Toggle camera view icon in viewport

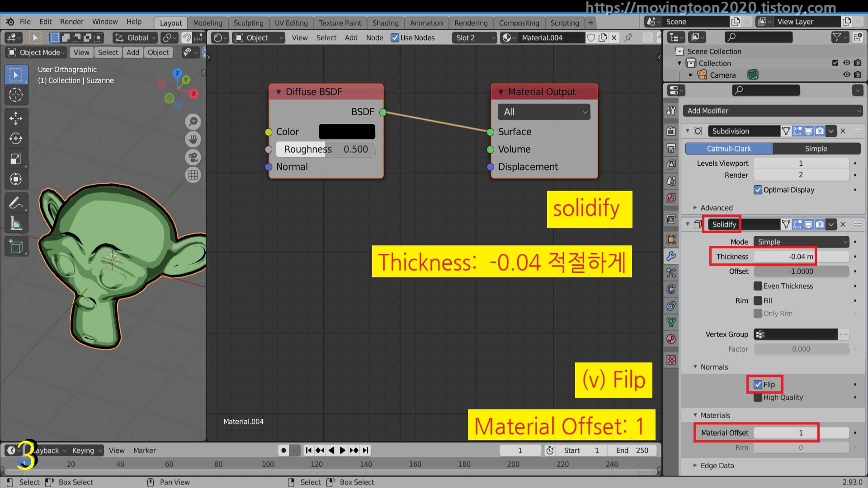193,157
